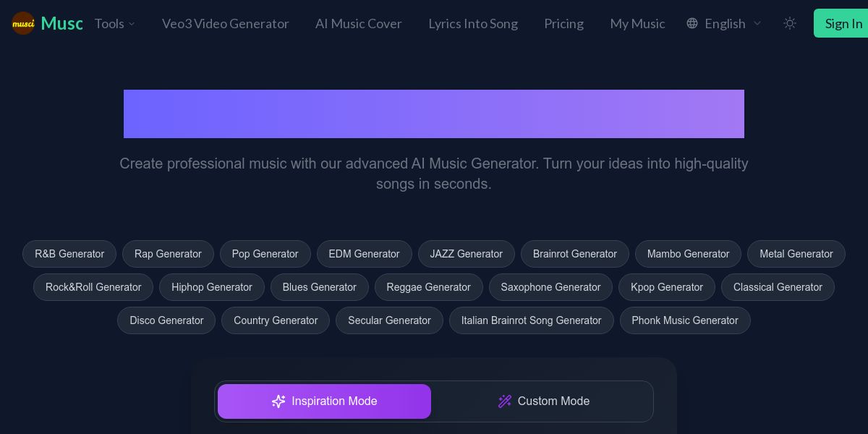The width and height of the screenshot is (868, 434).
Task: Switch to Inspiration Mode tab
Action: point(324,401)
